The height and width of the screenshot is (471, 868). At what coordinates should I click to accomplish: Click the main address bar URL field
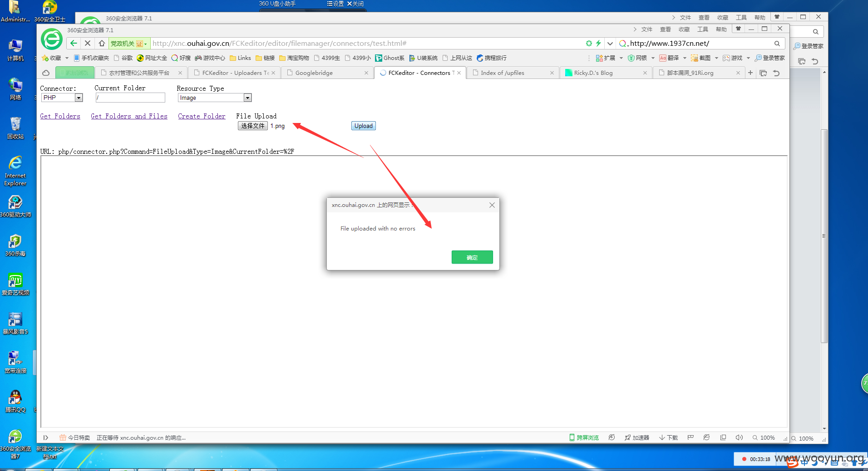coord(368,44)
